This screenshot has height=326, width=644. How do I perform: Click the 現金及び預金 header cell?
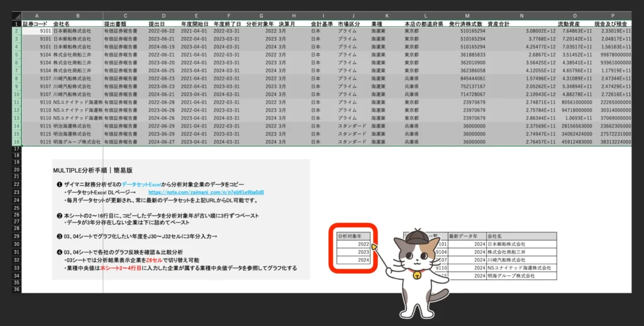[613, 24]
